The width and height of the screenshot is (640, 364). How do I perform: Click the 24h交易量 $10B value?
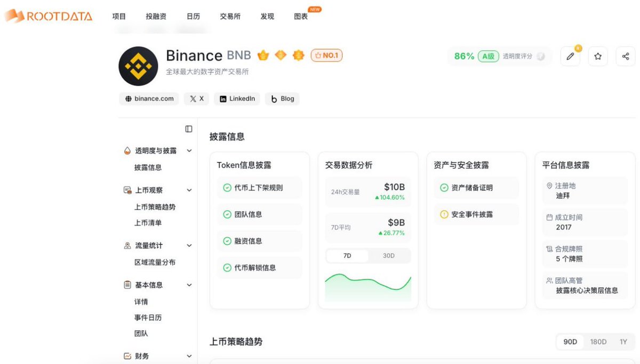tap(394, 187)
